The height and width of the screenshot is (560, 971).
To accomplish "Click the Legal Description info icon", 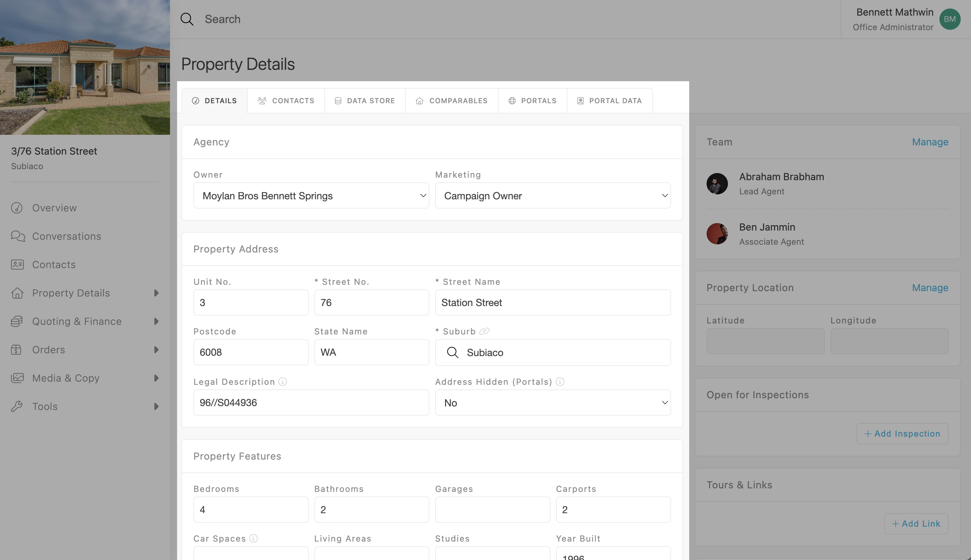I will click(282, 382).
